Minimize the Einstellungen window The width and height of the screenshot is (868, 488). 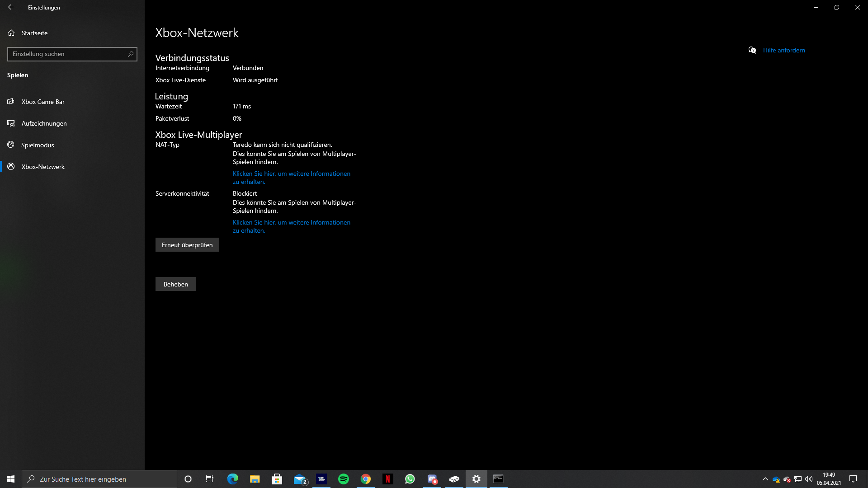[816, 7]
